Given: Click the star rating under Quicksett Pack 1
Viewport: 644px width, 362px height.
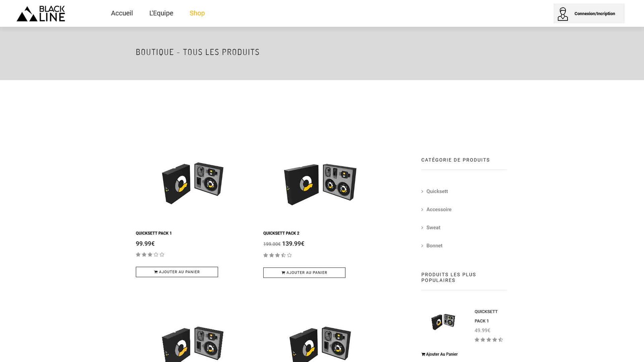Looking at the screenshot, I should click(150, 255).
